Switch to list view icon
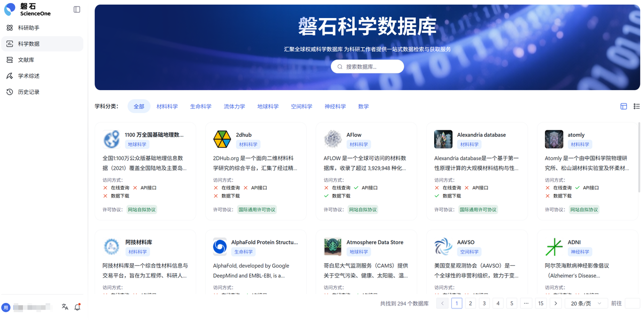The image size is (644, 320). point(636,106)
